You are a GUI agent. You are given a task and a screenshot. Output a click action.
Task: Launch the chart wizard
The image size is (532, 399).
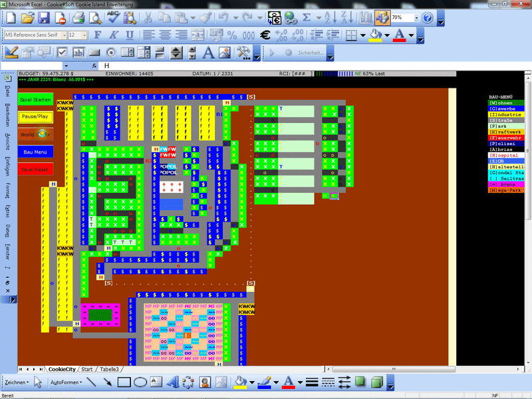pyautogui.click(x=365, y=18)
